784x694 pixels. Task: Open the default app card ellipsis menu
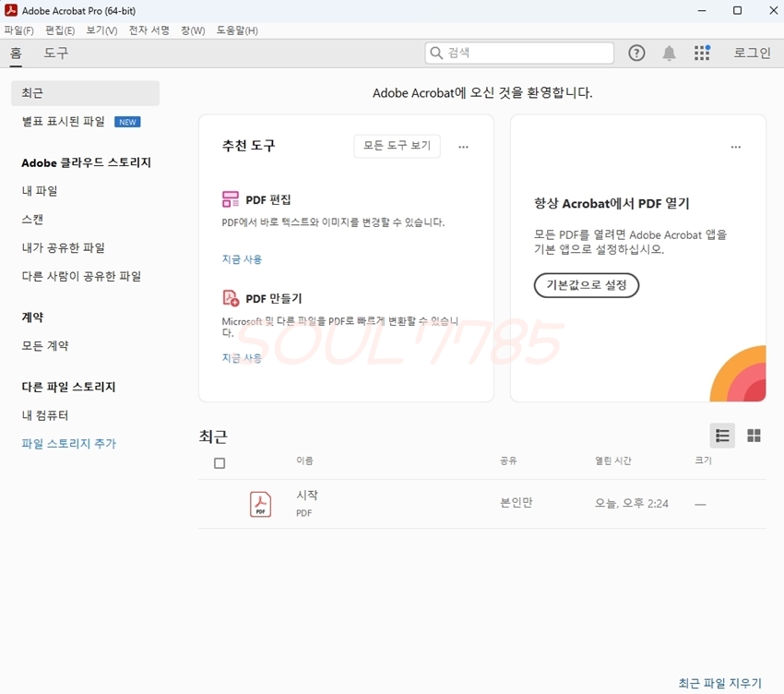pos(735,147)
